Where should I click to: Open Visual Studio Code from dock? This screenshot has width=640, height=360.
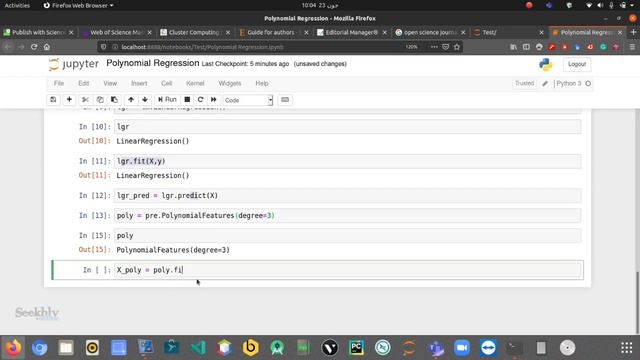pyautogui.click(x=198, y=348)
